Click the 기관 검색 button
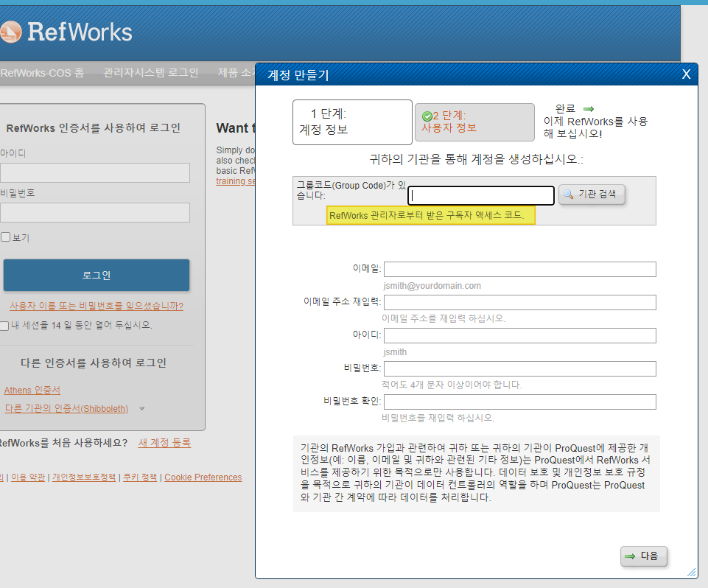Image resolution: width=708 pixels, height=588 pixels. (592, 195)
